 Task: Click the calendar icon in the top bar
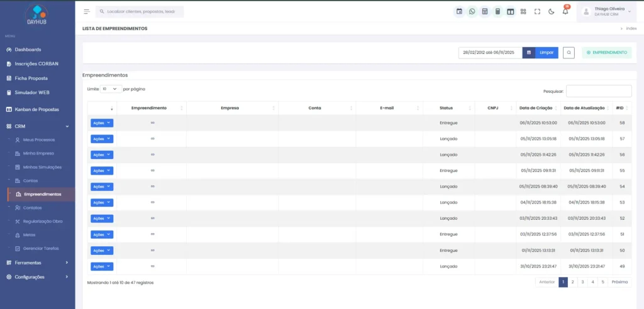tap(459, 11)
